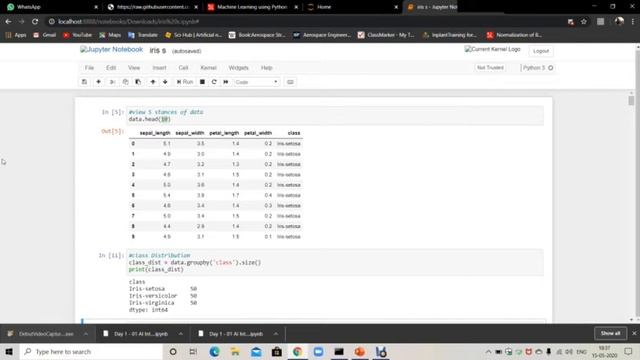The image size is (640, 360).
Task: Open the Windows Start menu
Action: [x=9, y=351]
